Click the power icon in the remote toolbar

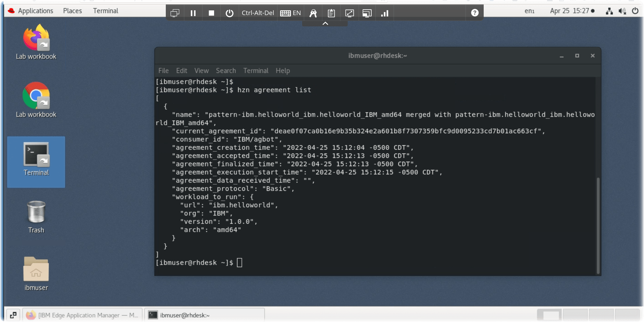click(230, 13)
